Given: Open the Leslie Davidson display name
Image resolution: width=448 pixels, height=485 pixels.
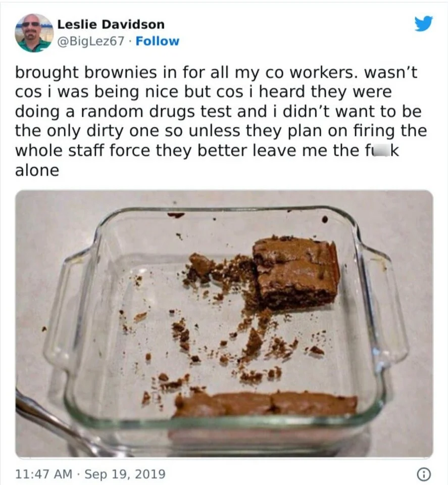Looking at the screenshot, I should point(111,24).
